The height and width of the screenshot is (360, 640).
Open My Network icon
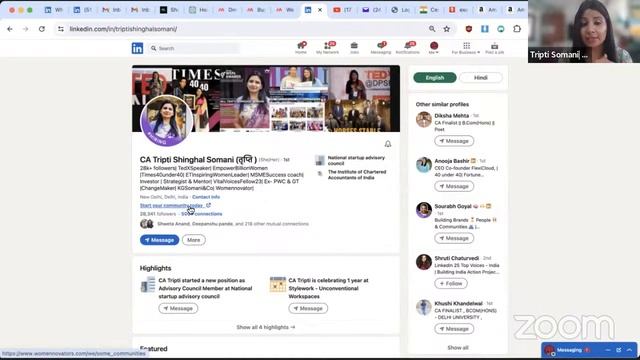pyautogui.click(x=327, y=47)
